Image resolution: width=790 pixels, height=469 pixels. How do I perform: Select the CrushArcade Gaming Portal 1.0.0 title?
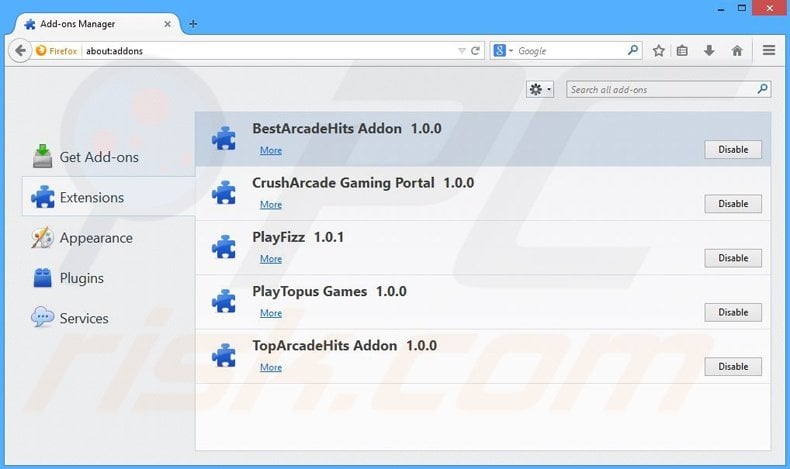[363, 183]
